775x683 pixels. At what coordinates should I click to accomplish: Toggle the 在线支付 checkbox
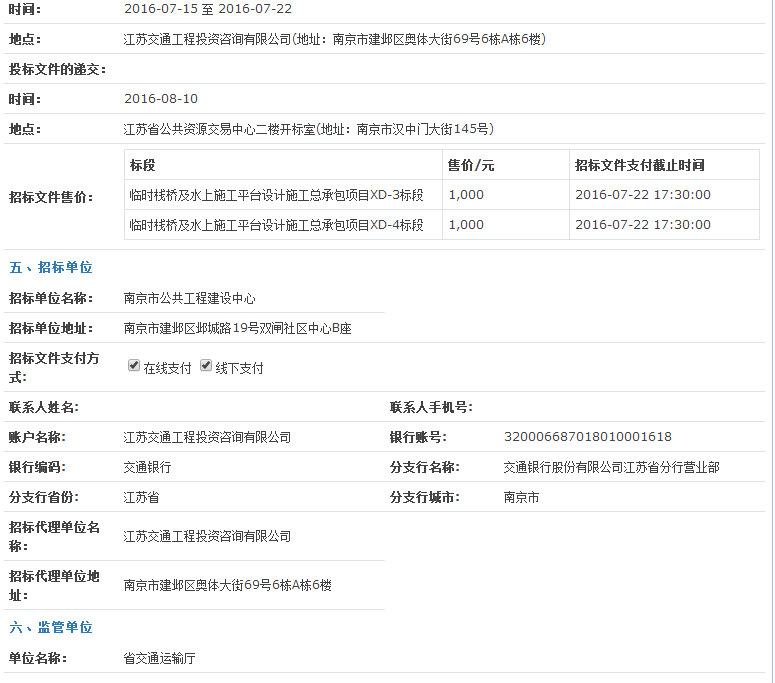pyautogui.click(x=133, y=365)
